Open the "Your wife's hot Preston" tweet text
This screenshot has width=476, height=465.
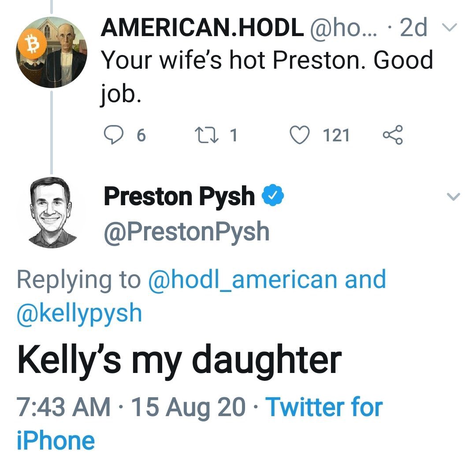click(x=267, y=60)
